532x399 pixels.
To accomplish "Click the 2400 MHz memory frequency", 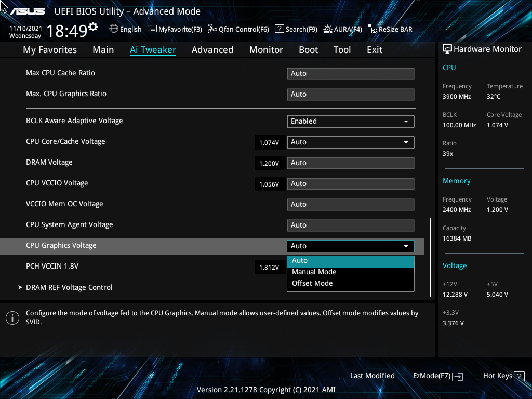I will [456, 210].
